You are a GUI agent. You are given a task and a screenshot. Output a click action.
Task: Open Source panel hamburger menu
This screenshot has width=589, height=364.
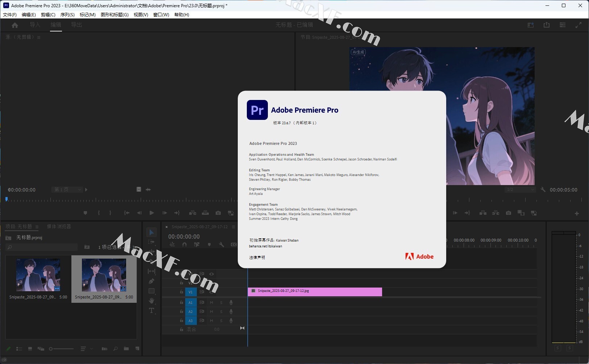tap(39, 37)
